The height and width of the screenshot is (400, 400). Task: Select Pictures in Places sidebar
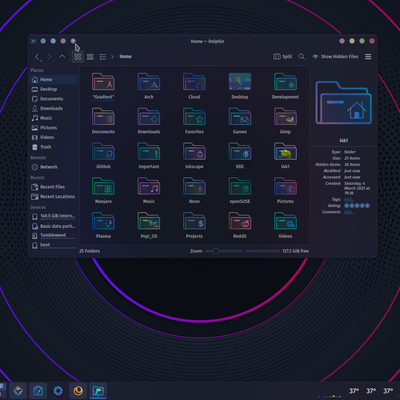53,128
